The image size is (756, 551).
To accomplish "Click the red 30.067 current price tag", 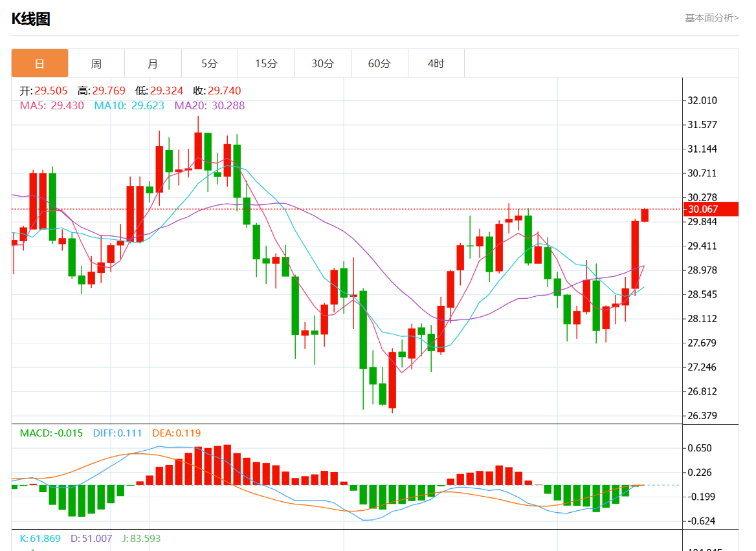I will point(711,209).
